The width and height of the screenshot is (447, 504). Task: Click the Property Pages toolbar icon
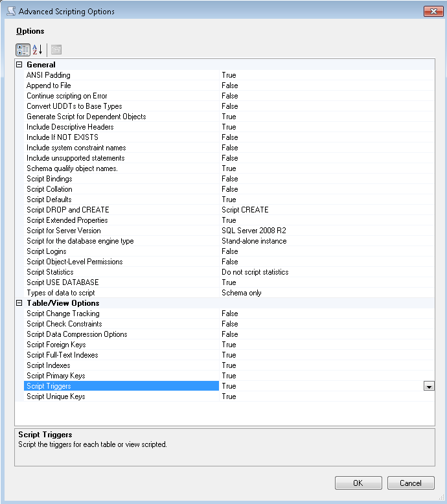56,49
